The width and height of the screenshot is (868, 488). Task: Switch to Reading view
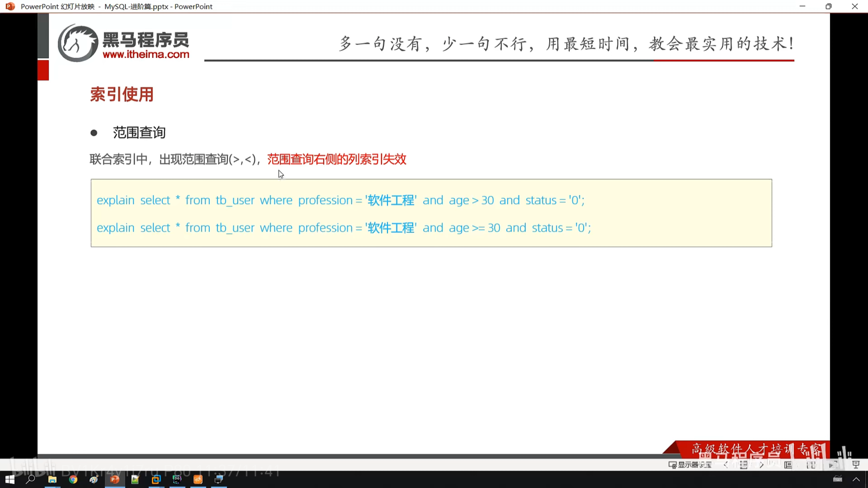[x=833, y=465]
